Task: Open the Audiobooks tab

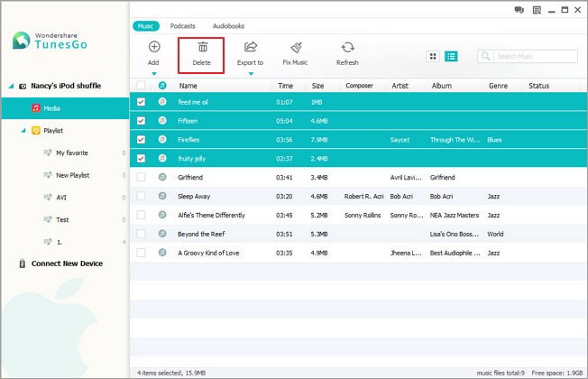Action: [x=229, y=26]
